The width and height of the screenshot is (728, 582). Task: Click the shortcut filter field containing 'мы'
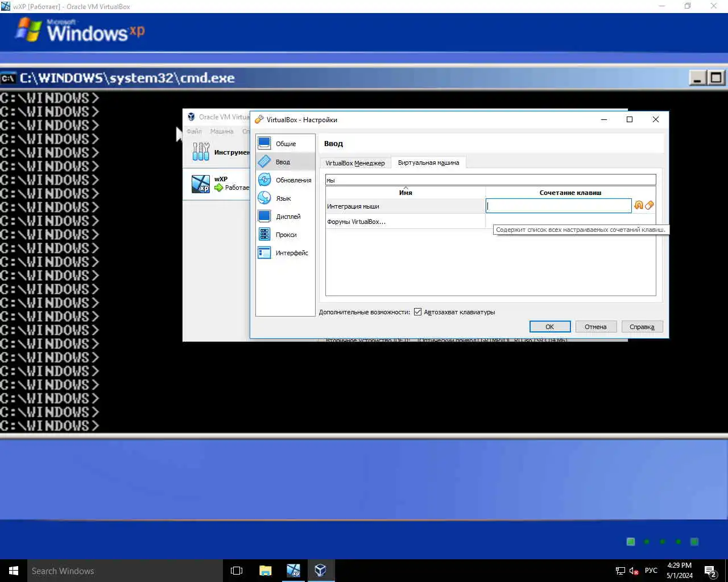[x=490, y=180]
